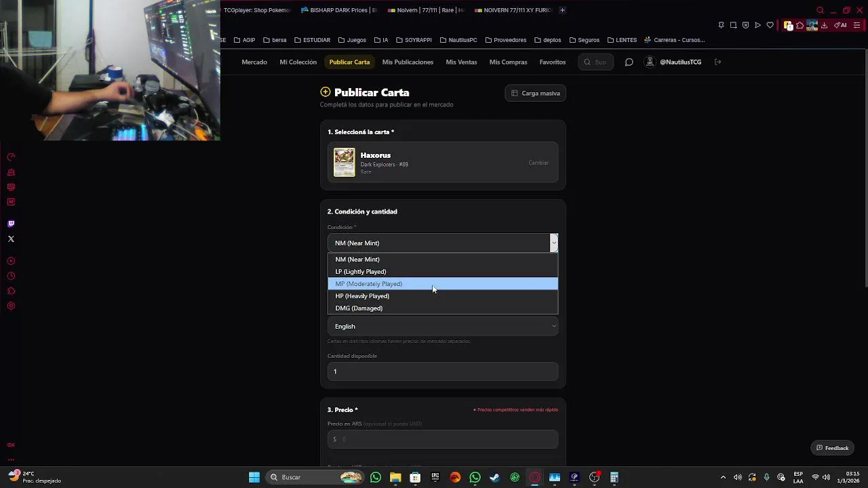Select DMG (Damaged) condition
Screen dimensions: 868x488
tap(443, 308)
